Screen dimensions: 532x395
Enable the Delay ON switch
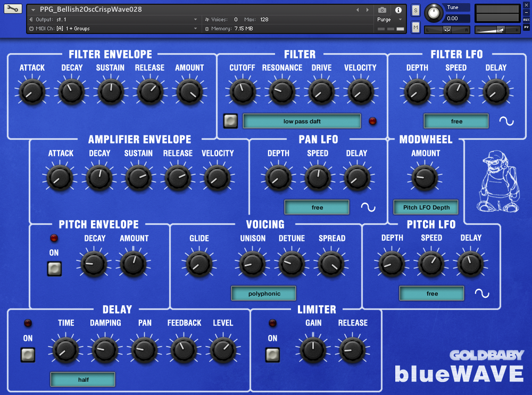coord(28,355)
